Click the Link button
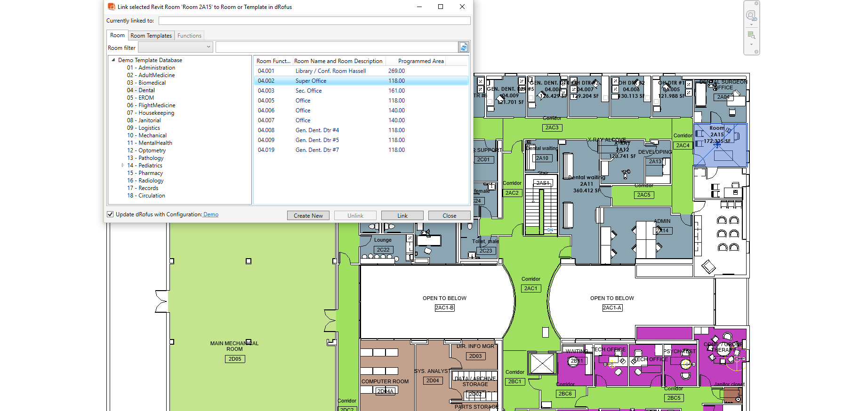 [402, 215]
